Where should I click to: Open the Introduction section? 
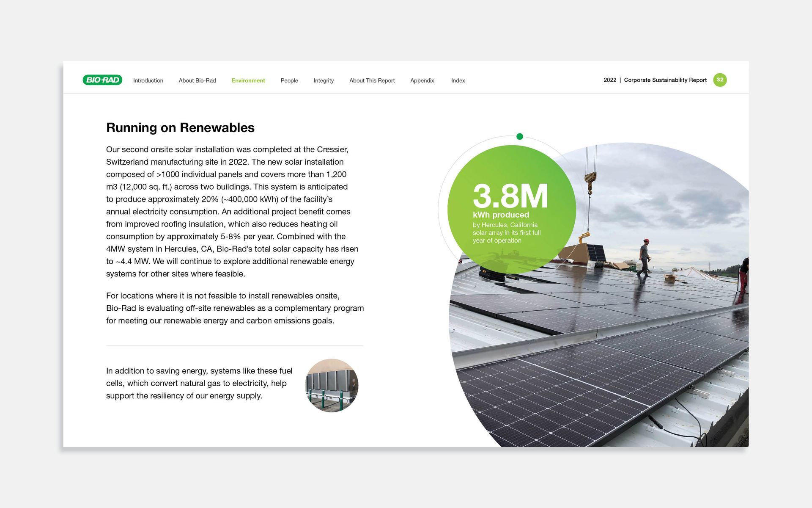(148, 80)
